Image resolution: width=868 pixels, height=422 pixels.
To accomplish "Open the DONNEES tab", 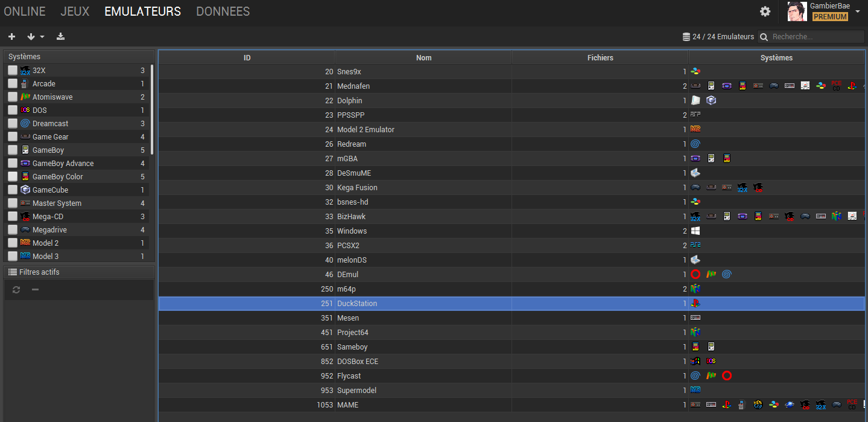I will [223, 11].
